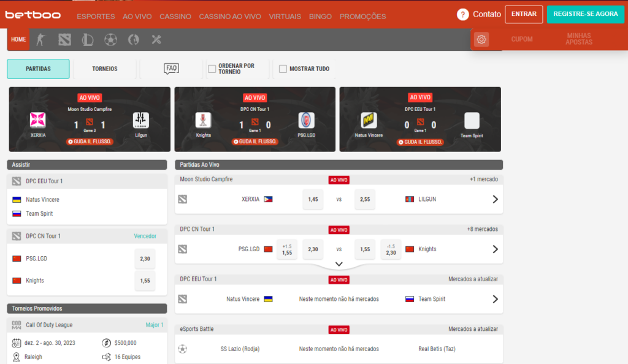This screenshot has width=628, height=364.
Task: Switch to the Torneios tab
Action: 104,69
